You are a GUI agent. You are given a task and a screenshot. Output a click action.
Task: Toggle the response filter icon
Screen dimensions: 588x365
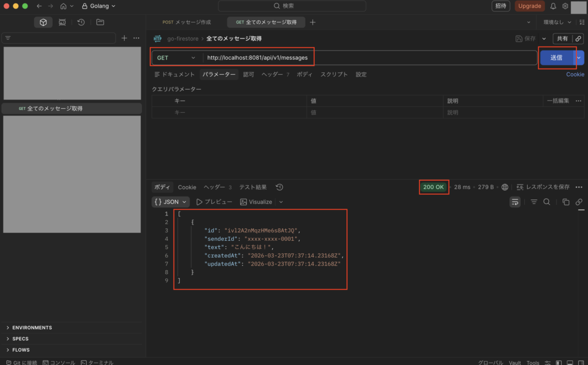tap(534, 202)
